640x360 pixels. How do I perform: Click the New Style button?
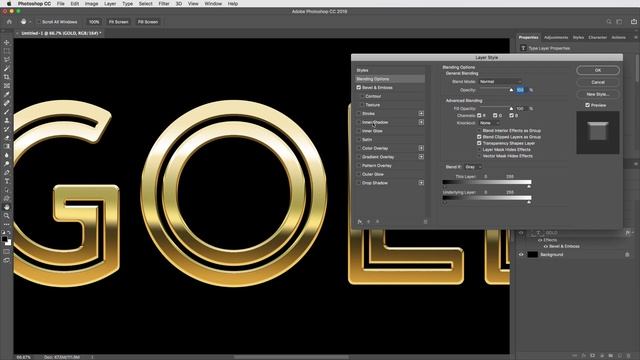[598, 94]
